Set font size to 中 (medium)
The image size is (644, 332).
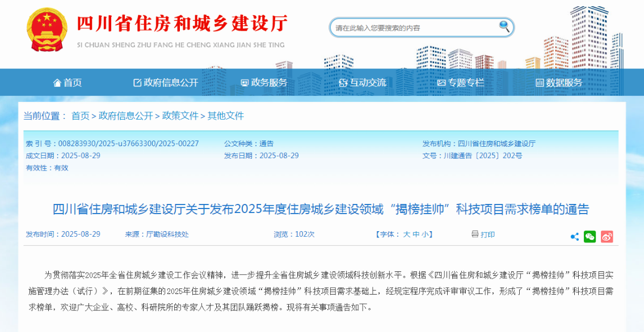(416, 235)
